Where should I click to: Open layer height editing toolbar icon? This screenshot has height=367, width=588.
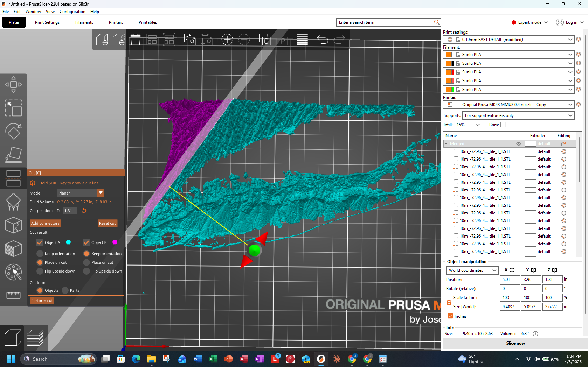302,40
